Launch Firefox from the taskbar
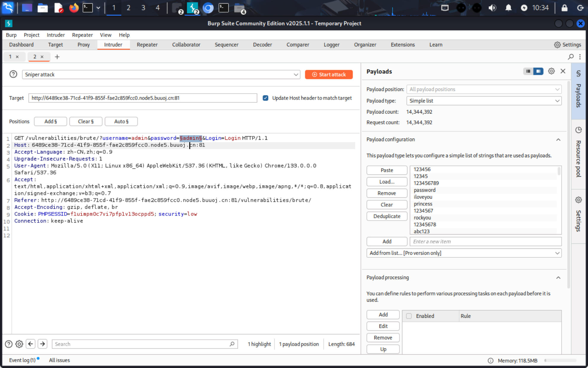The image size is (588, 368). point(74,8)
